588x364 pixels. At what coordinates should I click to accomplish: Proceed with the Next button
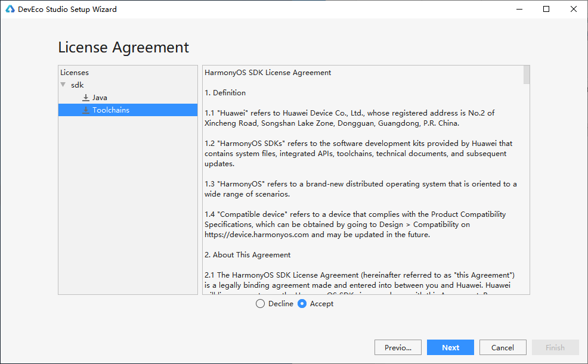tap(450, 347)
